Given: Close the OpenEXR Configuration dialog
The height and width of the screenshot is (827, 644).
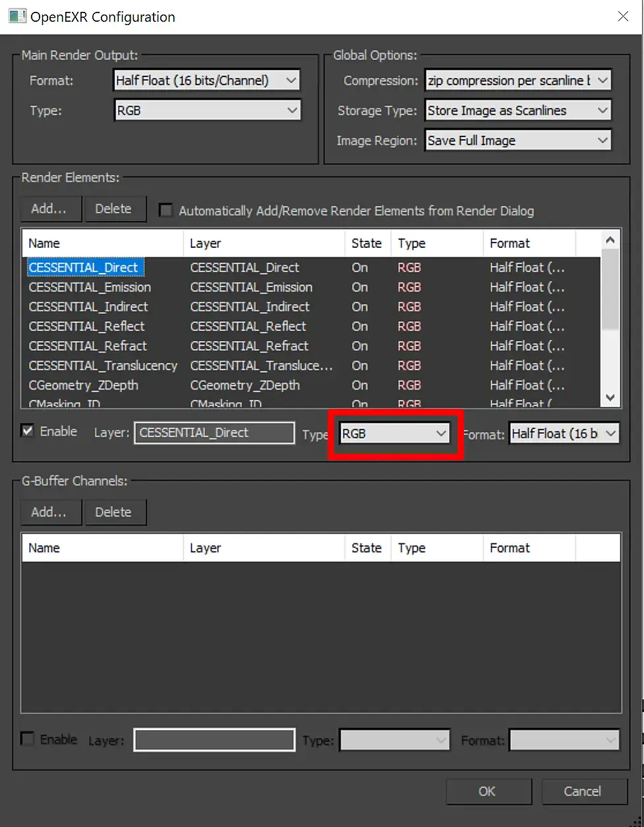Looking at the screenshot, I should pyautogui.click(x=623, y=16).
